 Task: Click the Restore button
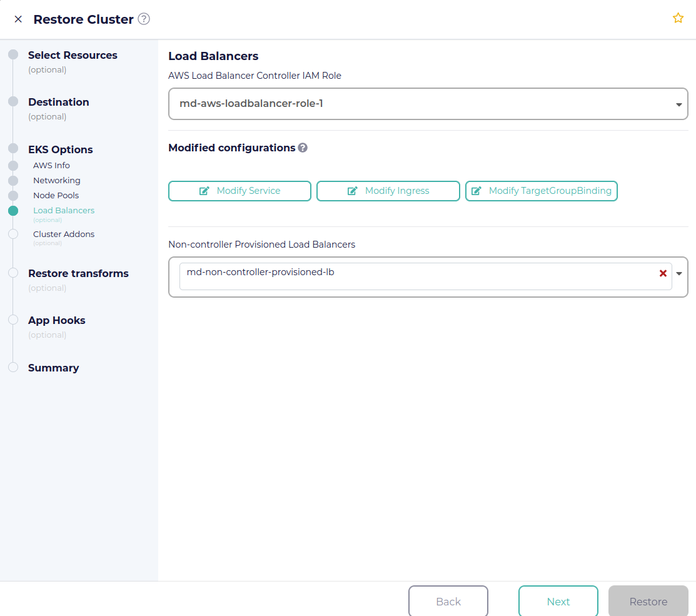(648, 601)
